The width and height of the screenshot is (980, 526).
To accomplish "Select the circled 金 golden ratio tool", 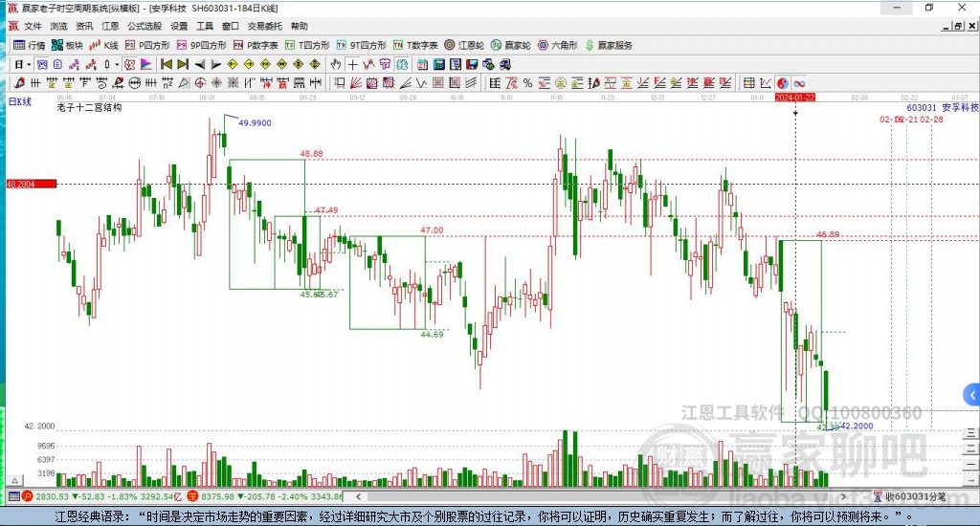I will (561, 82).
